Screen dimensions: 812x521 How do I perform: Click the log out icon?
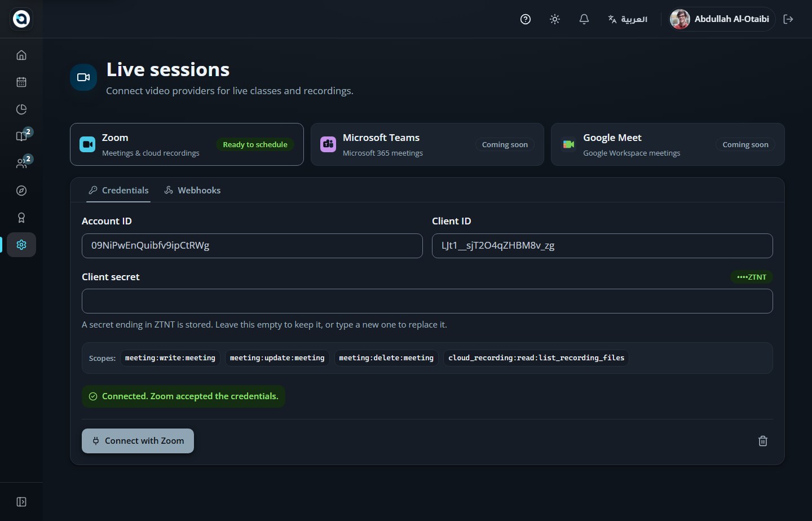point(788,19)
